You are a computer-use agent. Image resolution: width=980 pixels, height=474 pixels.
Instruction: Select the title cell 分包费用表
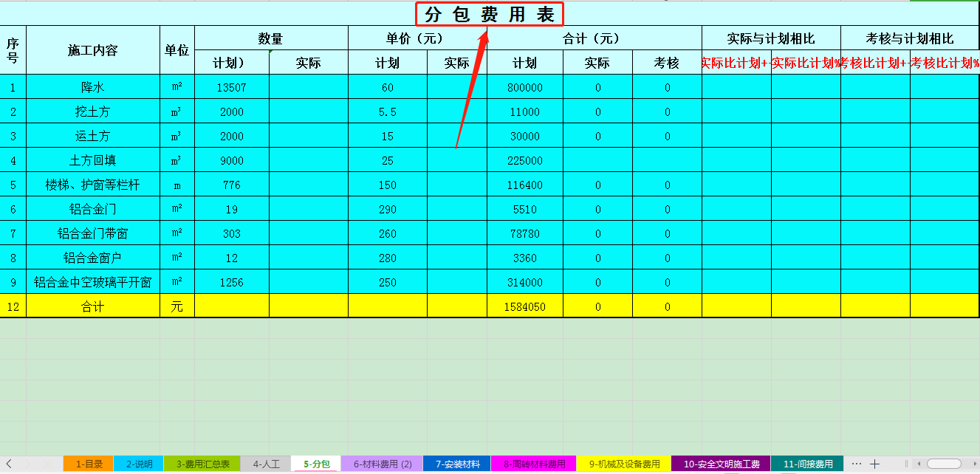(490, 12)
